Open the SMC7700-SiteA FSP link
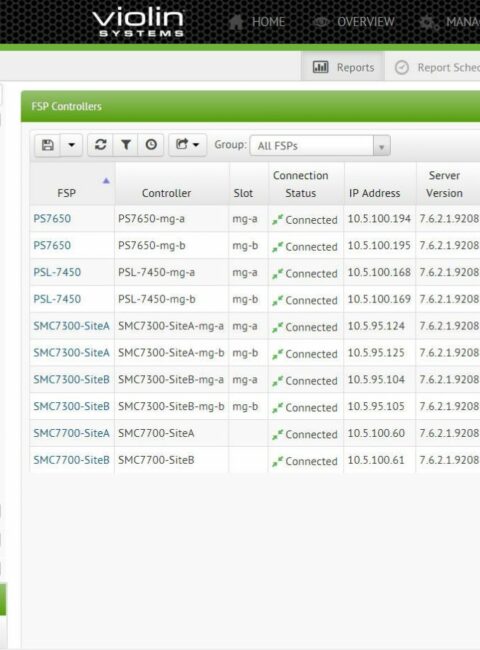This screenshot has width=480, height=650. pyautogui.click(x=71, y=433)
